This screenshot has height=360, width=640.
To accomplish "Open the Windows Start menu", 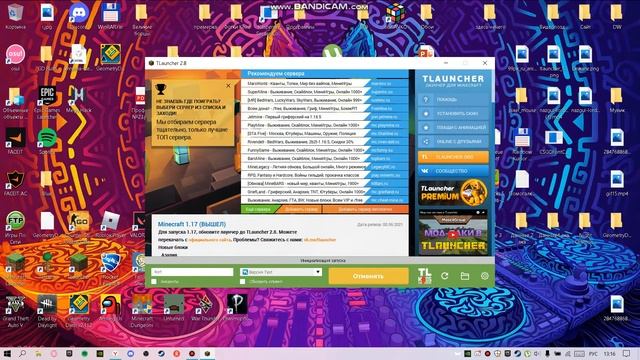I will [7, 353].
